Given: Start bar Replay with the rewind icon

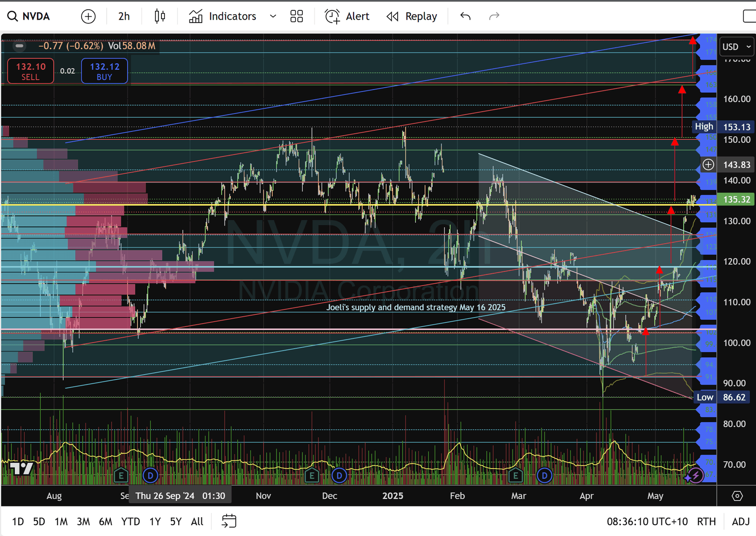Looking at the screenshot, I should (392, 16).
